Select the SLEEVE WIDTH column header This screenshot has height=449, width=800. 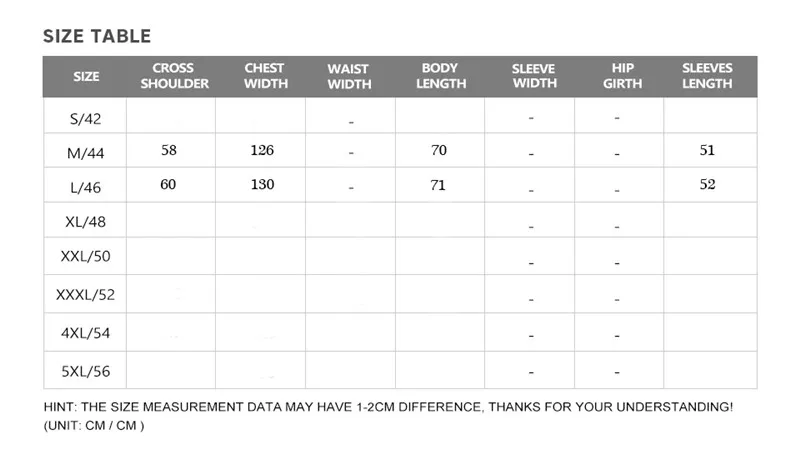(x=534, y=76)
